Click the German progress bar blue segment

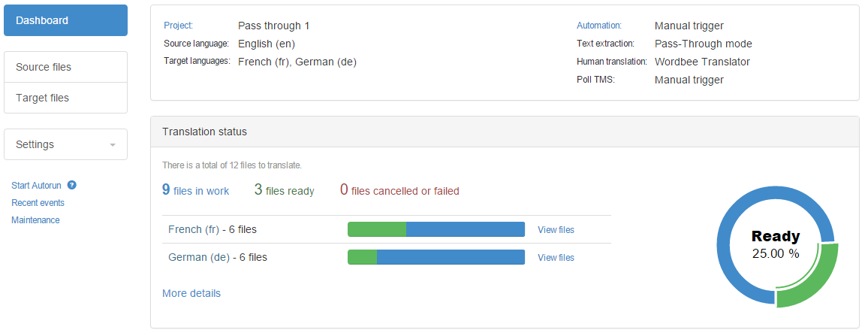[x=450, y=257]
